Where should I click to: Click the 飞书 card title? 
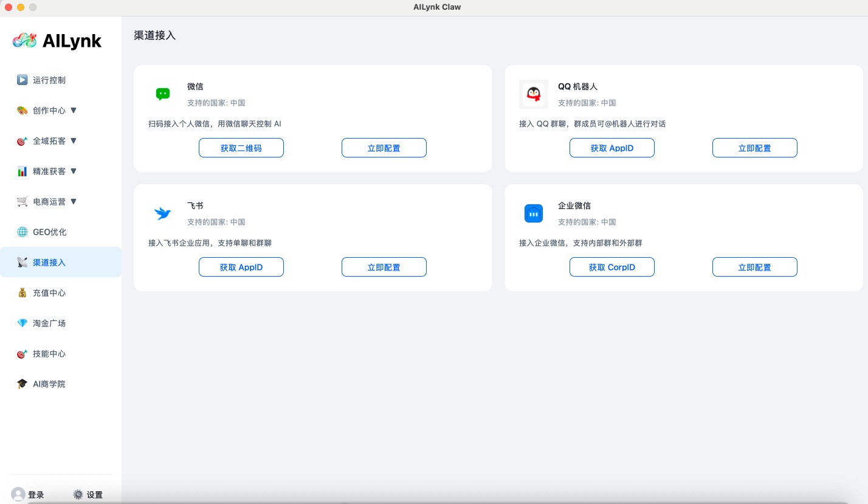[195, 205]
